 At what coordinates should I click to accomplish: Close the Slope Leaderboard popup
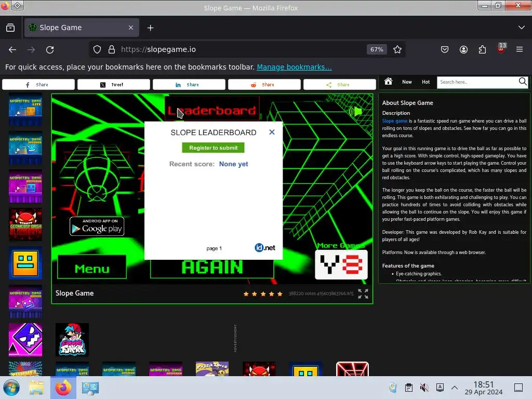[x=272, y=132]
